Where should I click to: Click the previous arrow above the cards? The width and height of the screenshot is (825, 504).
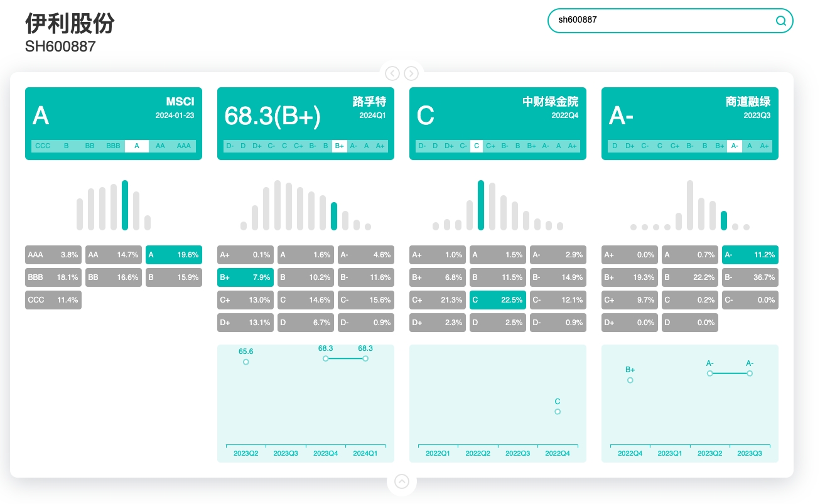point(392,73)
